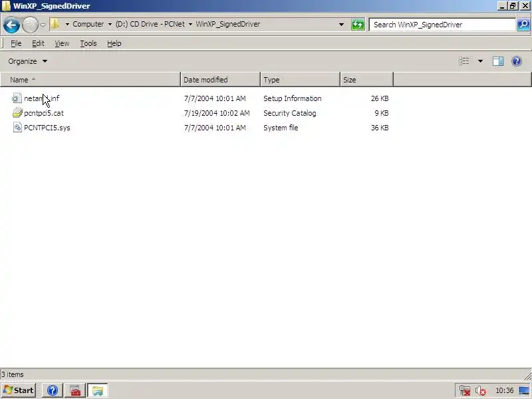This screenshot has width=532, height=399.
Task: Open the Help menu
Action: [x=114, y=43]
